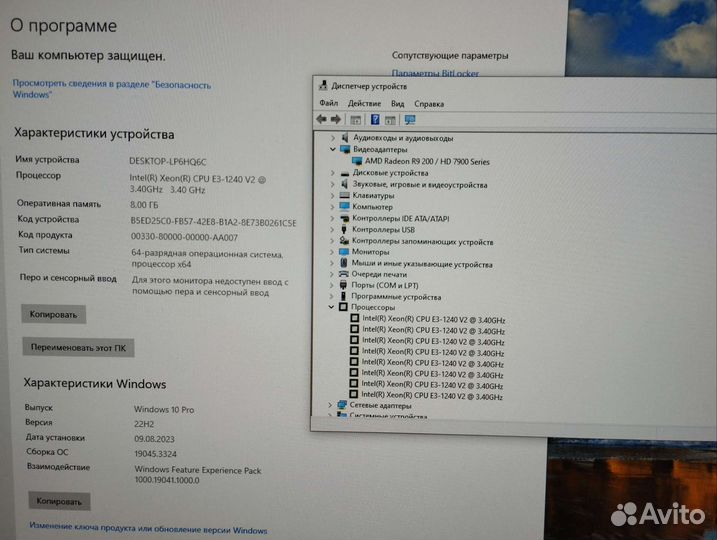Expand Порты (COM и LPT) chevron
Viewport: 717px width, 540px height.
(332, 285)
